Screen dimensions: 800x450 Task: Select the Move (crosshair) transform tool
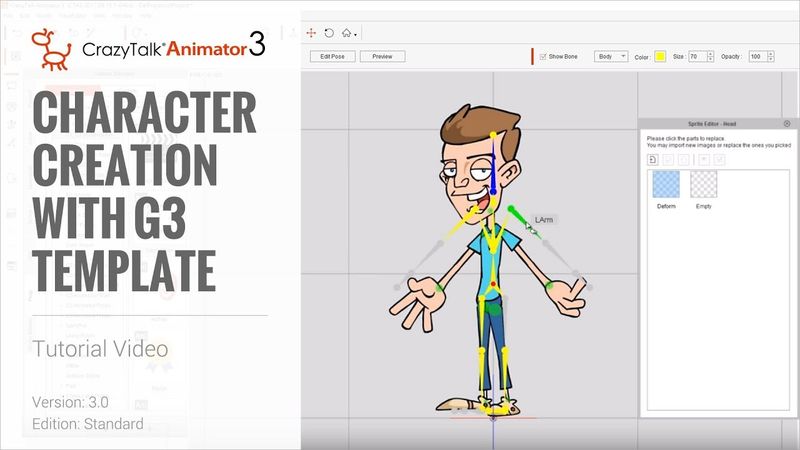click(311, 33)
